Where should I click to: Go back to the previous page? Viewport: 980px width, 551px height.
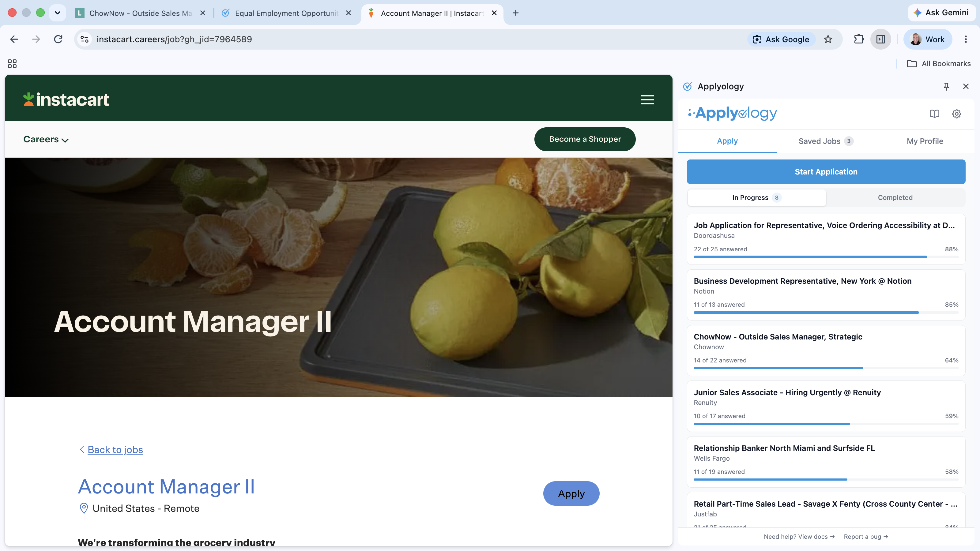[x=14, y=39]
